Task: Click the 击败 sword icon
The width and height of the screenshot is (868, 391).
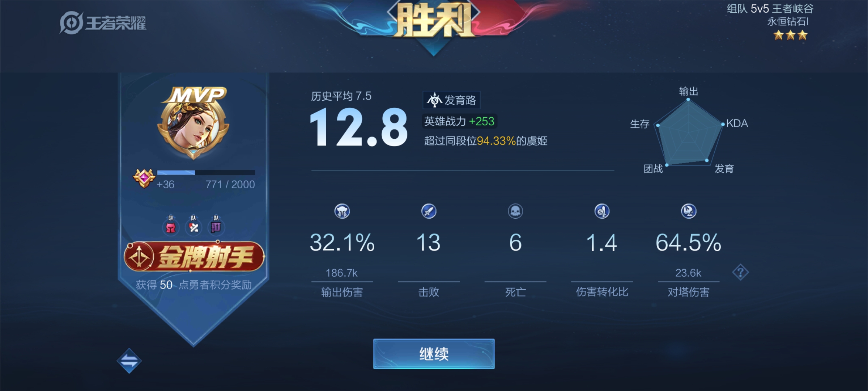Action: 429,211
